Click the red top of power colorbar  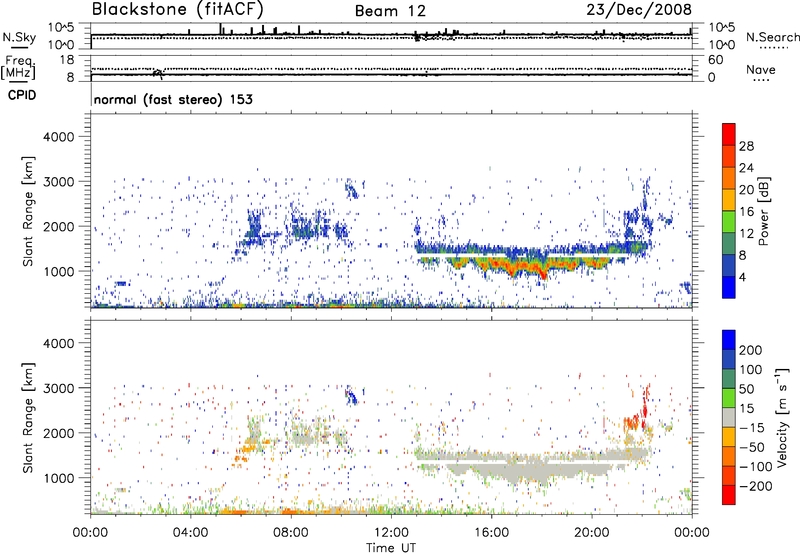[x=729, y=134]
